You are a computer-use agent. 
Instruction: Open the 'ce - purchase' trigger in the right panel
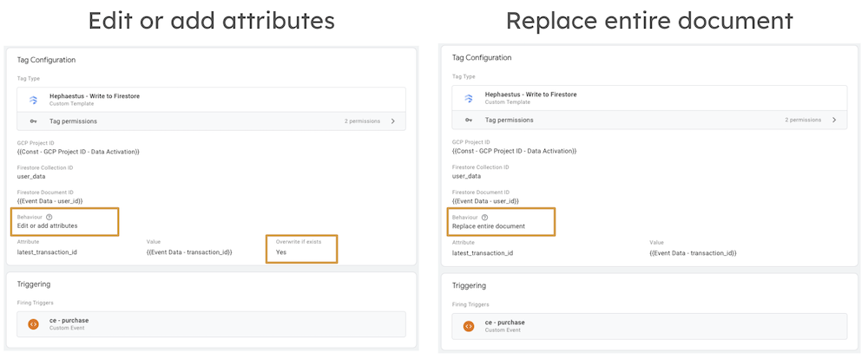[504, 323]
